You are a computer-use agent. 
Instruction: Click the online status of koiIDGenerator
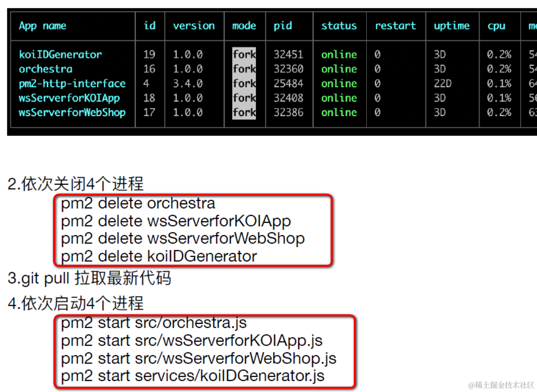(x=339, y=55)
